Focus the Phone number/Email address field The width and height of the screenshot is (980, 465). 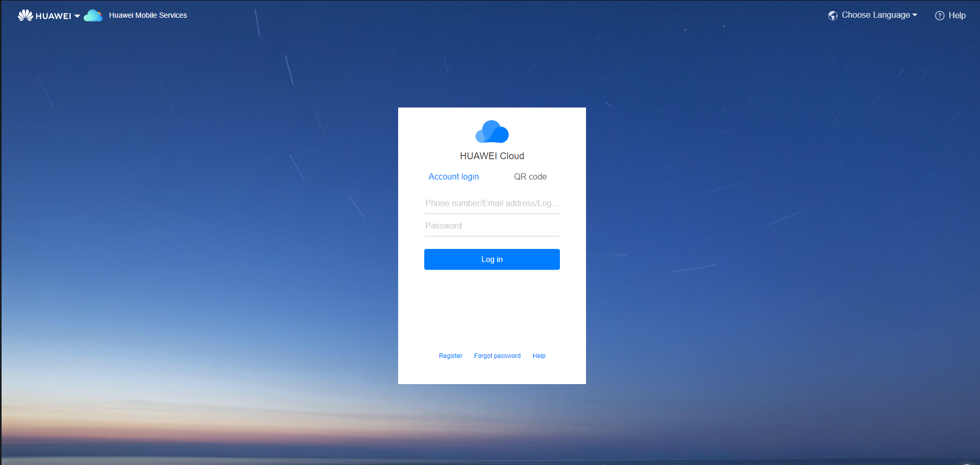pos(492,203)
